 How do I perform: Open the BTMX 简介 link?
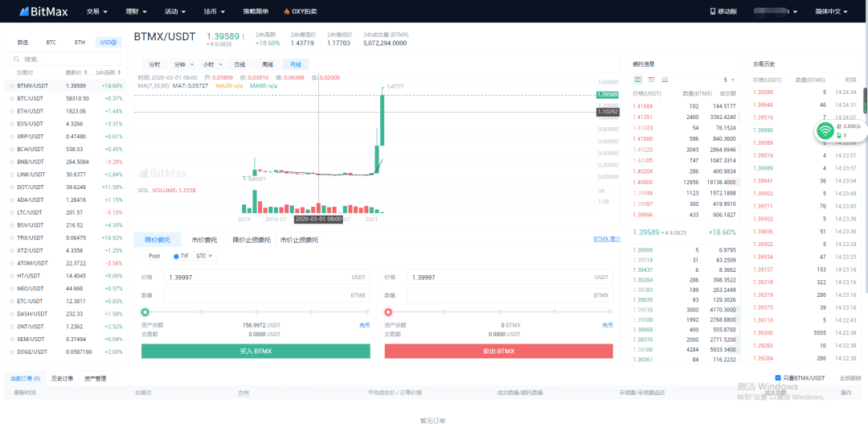(x=608, y=240)
